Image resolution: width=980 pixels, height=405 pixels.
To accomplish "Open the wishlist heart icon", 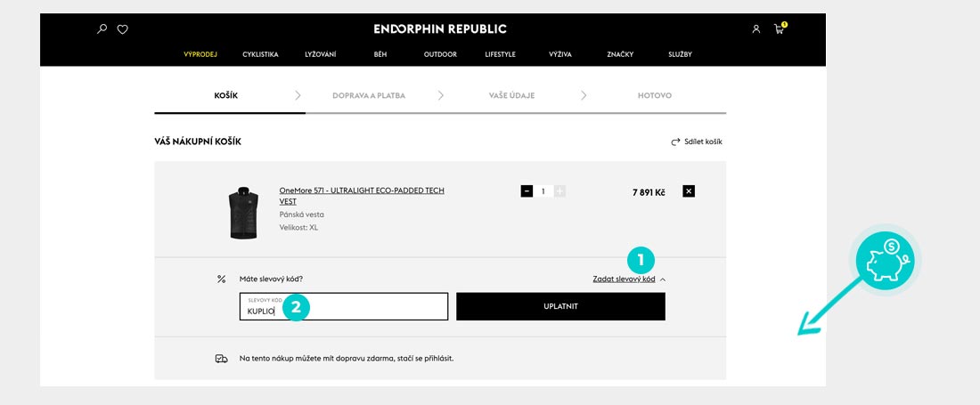I will pyautogui.click(x=123, y=29).
